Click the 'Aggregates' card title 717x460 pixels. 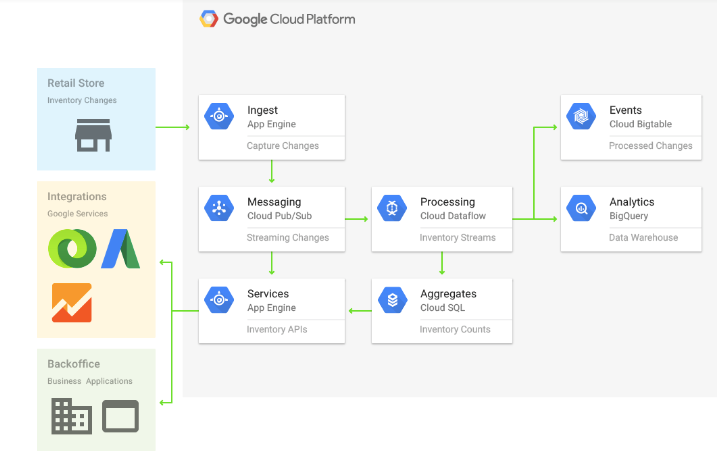point(448,294)
